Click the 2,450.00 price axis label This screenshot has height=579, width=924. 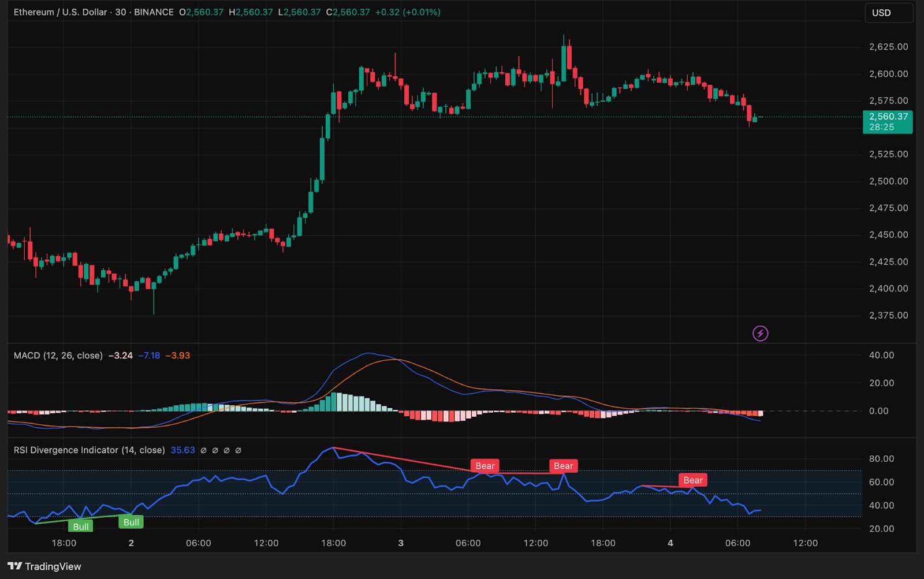coord(888,235)
